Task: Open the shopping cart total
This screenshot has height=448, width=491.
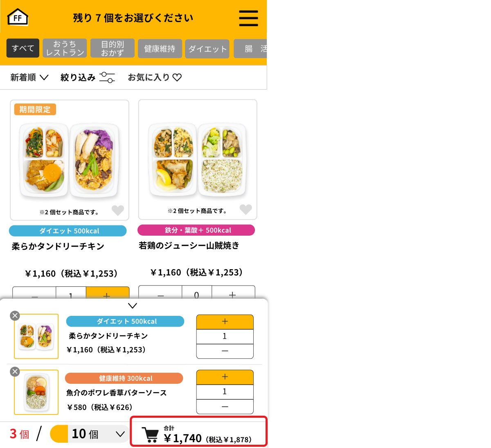Action: point(198,431)
